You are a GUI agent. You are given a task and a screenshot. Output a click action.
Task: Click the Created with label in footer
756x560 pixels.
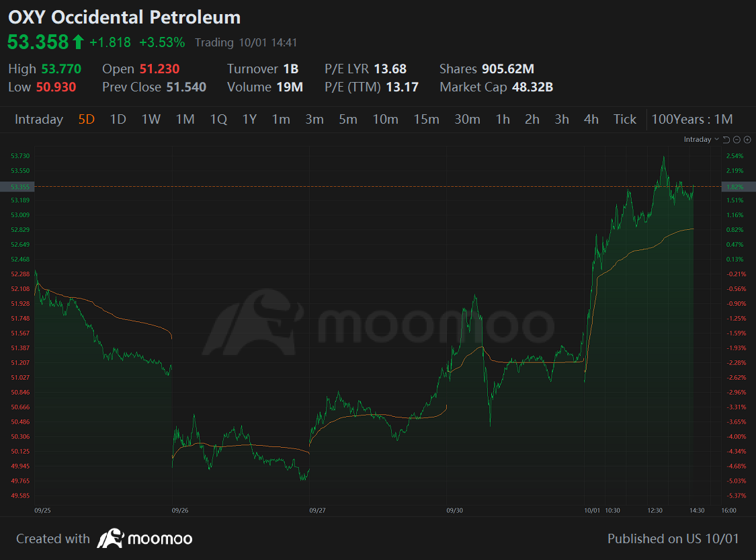[x=53, y=538]
